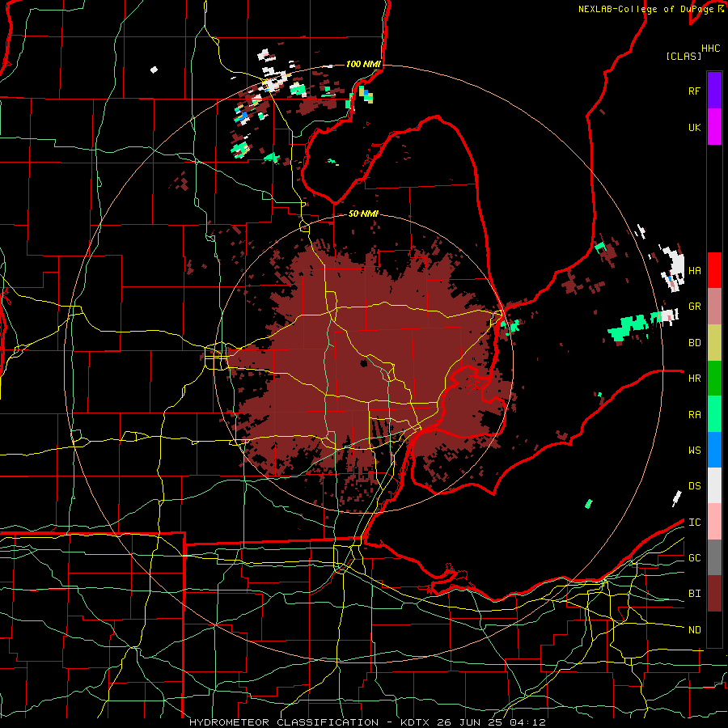This screenshot has height=728, width=728.
Task: Click the "IC" legend label
Action: (694, 523)
